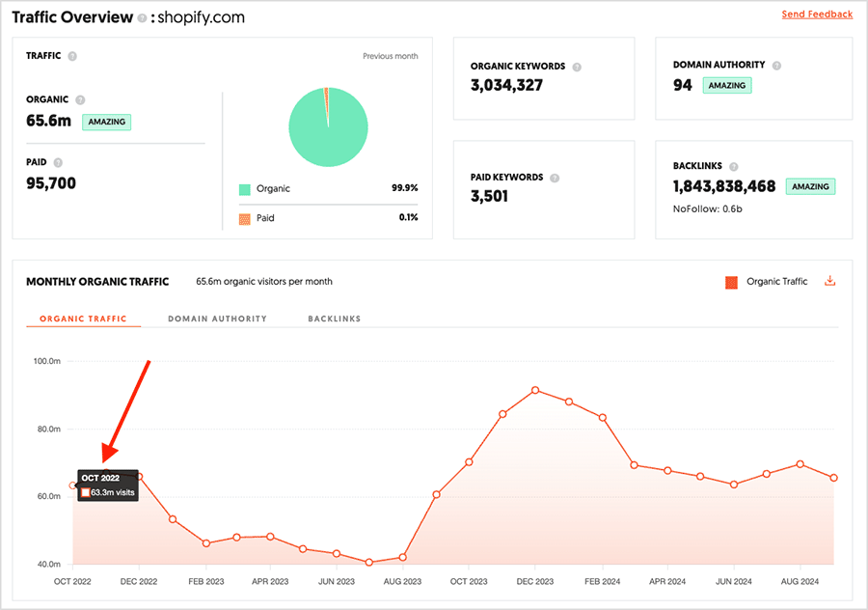Viewport: 868px width, 610px height.
Task: Click the APR 2024 x-axis label
Action: click(x=667, y=582)
